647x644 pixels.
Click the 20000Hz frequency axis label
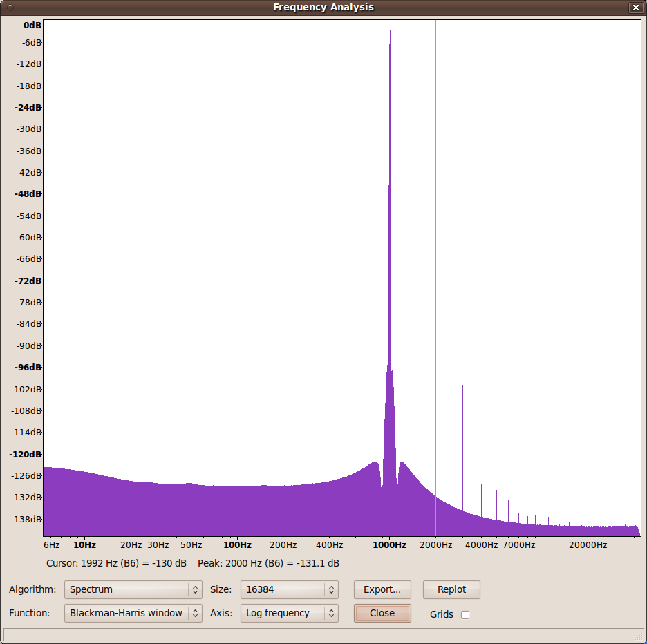588,545
